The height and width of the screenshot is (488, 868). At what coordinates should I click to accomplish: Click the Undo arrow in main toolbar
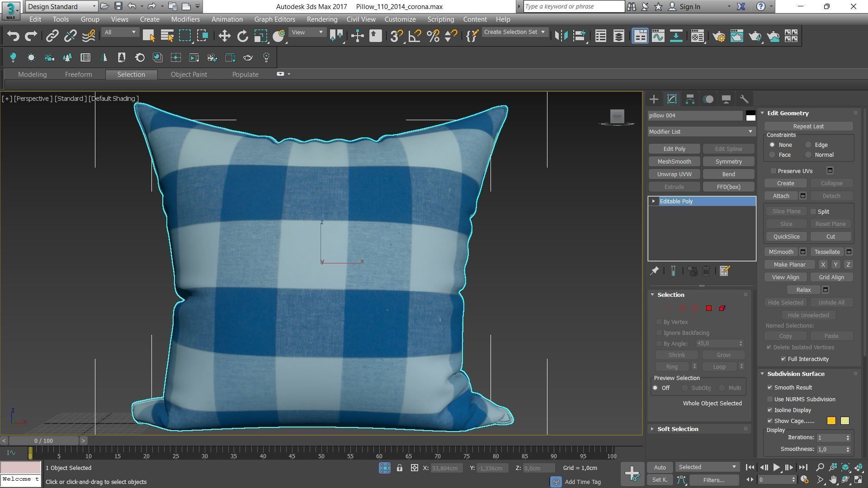point(13,36)
